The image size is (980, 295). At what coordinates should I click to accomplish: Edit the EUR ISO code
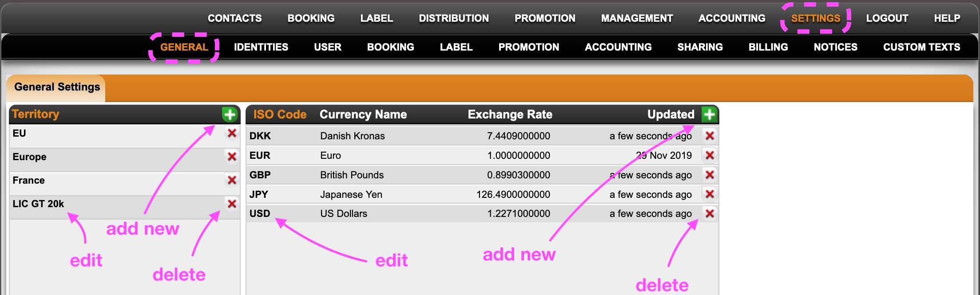tap(260, 155)
